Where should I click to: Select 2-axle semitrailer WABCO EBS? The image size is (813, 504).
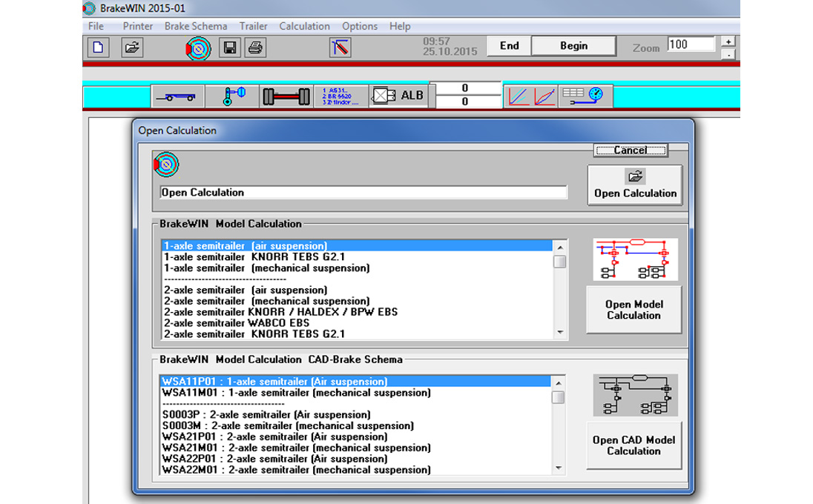coord(357,323)
